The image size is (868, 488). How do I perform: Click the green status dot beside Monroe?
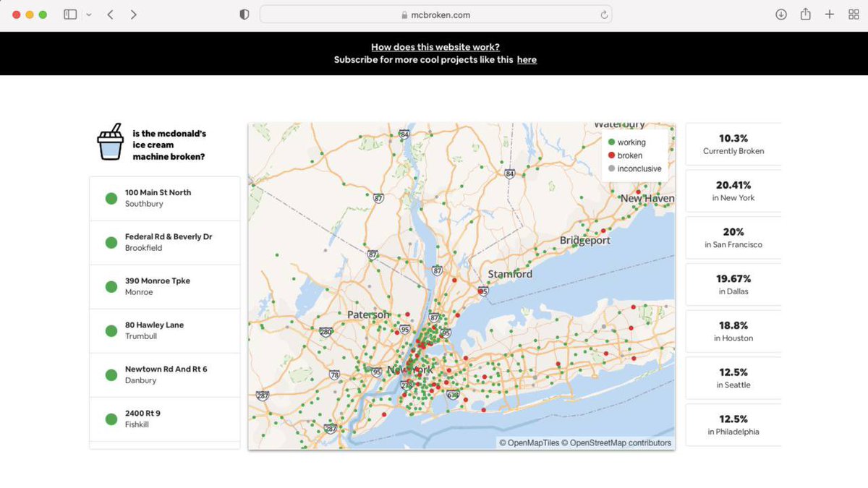tap(111, 286)
